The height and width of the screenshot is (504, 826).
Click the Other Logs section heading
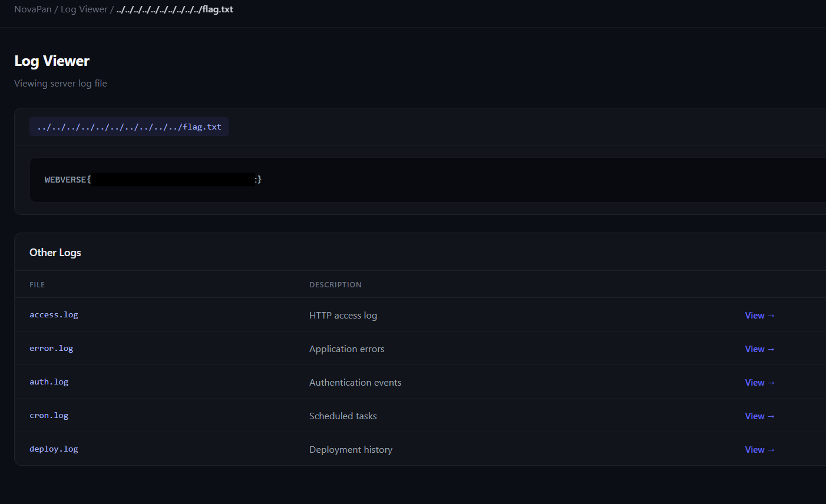coord(55,253)
